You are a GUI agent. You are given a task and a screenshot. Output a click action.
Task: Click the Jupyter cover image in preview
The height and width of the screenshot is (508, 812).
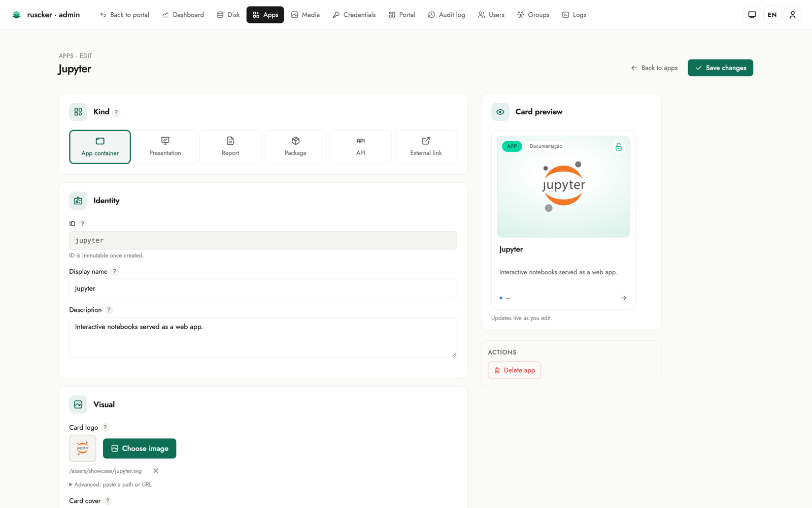pyautogui.click(x=563, y=186)
